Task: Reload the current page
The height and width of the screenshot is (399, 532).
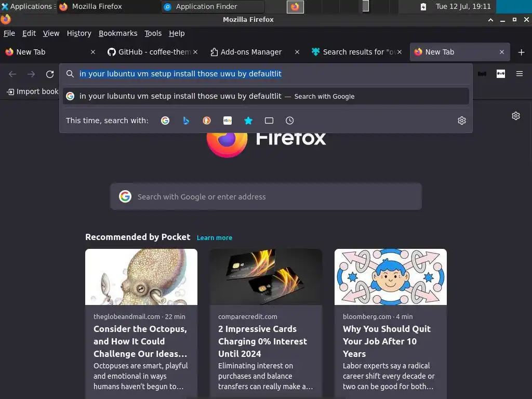Action: (x=50, y=74)
